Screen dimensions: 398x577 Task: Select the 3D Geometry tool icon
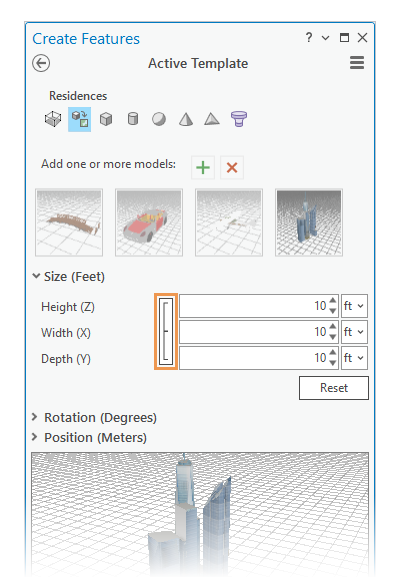53,119
